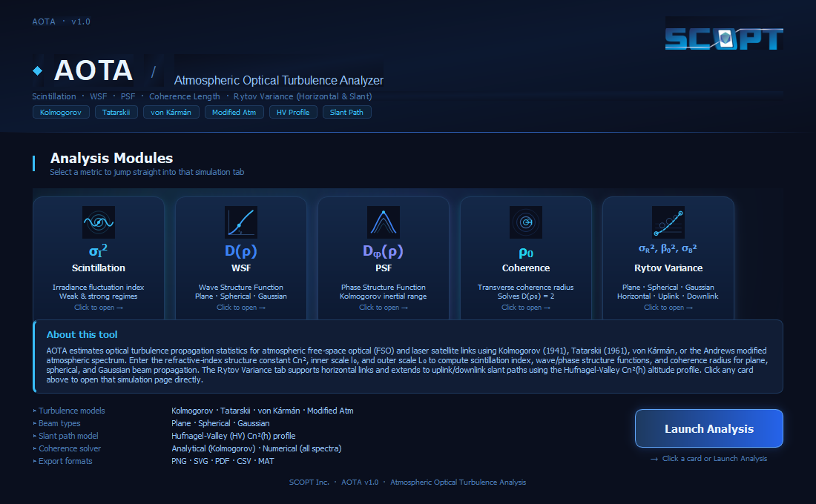Open the Coherence module title
This screenshot has width=816, height=504.
point(526,268)
